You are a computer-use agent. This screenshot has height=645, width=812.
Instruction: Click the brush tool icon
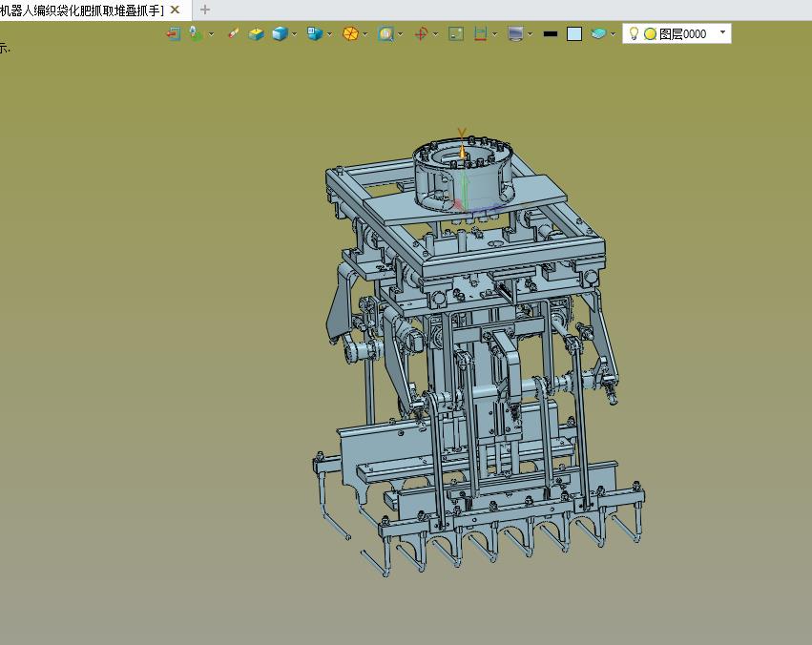pyautogui.click(x=233, y=33)
